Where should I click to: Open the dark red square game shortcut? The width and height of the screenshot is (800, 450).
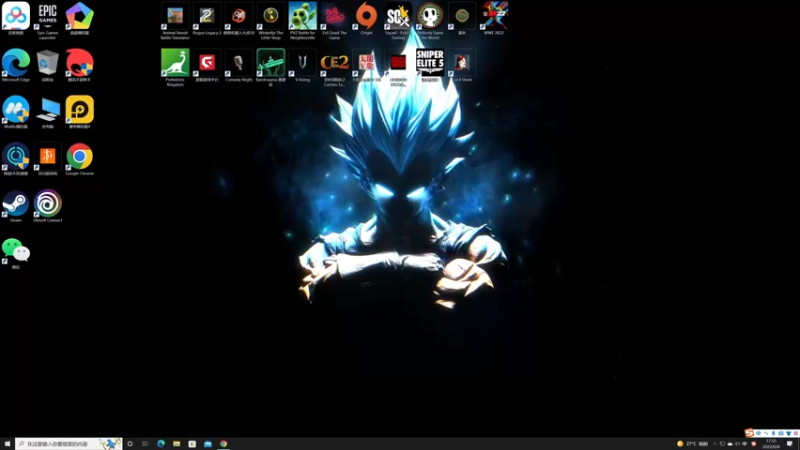click(398, 67)
